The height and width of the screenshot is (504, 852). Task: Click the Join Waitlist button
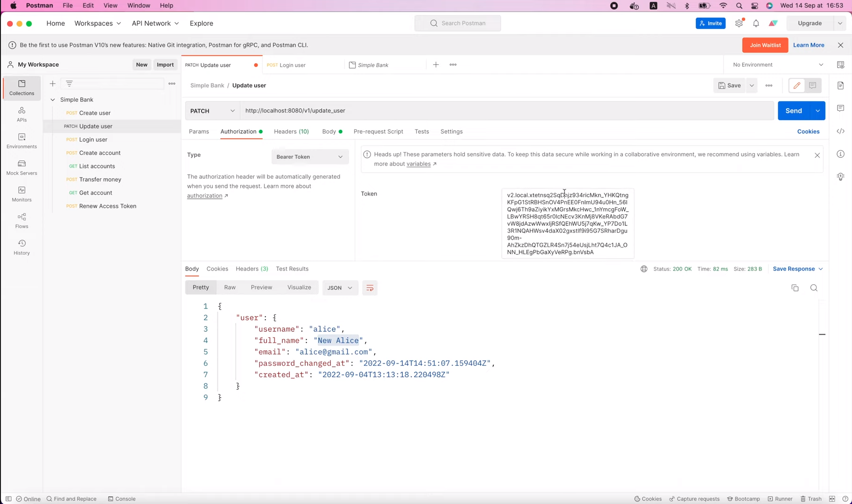765,45
